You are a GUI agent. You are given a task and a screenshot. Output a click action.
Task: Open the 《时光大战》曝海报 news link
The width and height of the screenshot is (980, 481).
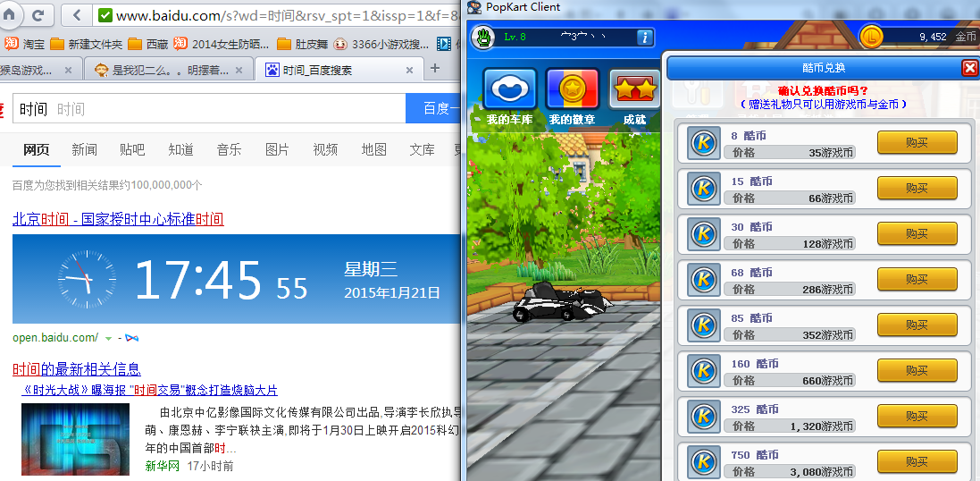149,391
